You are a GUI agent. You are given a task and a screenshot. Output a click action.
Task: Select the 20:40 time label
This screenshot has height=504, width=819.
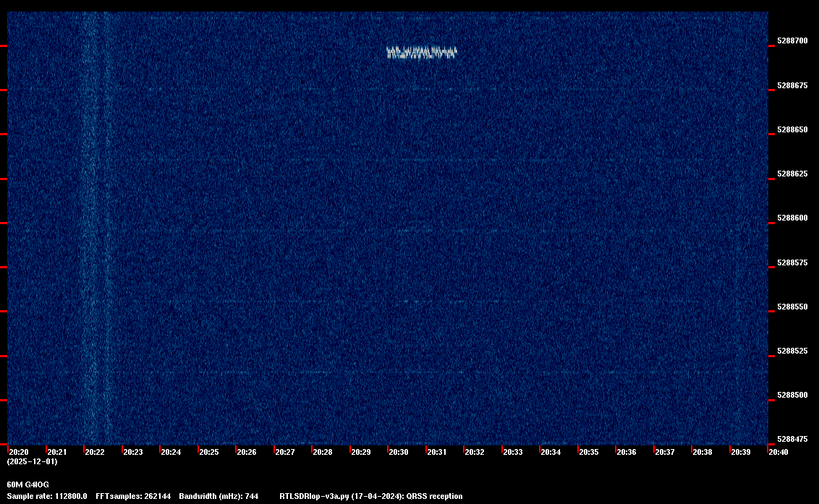point(778,452)
